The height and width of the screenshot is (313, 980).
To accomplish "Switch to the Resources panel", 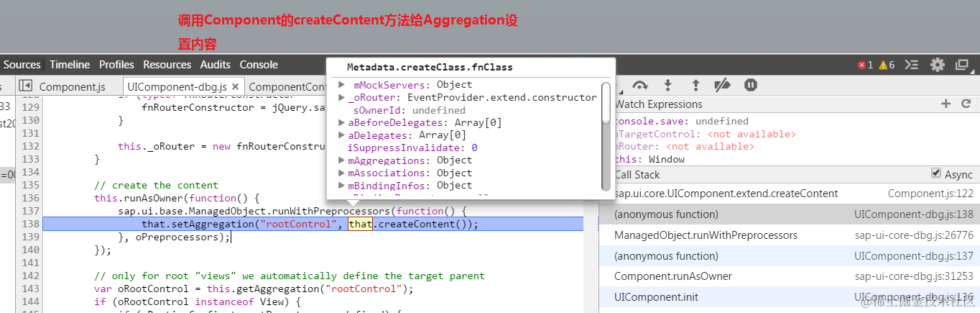I will coord(167,65).
